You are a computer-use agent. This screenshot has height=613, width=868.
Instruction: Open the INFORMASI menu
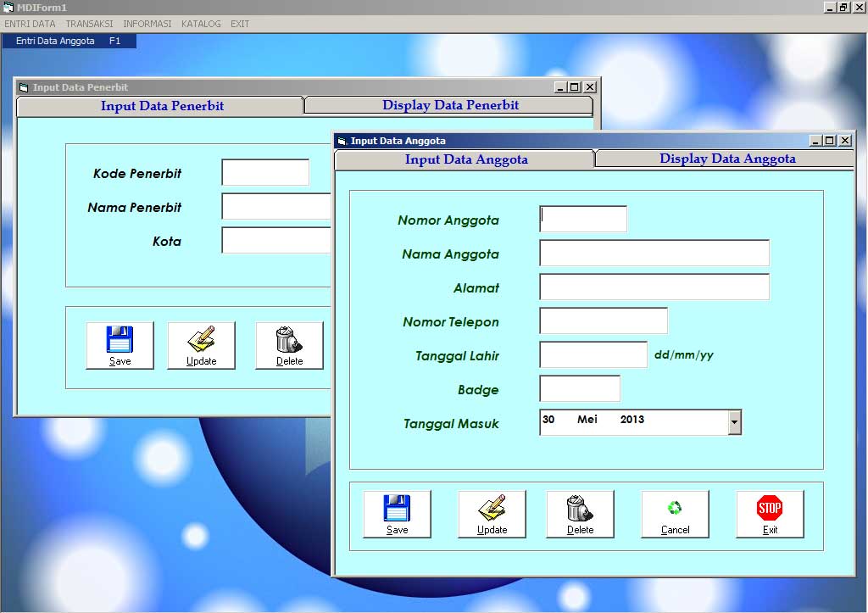click(x=147, y=24)
